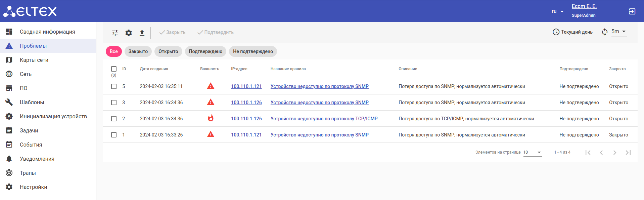Open IP address link 100.110.1.121 of problem 5
Image resolution: width=644 pixels, height=200 pixels.
click(246, 86)
